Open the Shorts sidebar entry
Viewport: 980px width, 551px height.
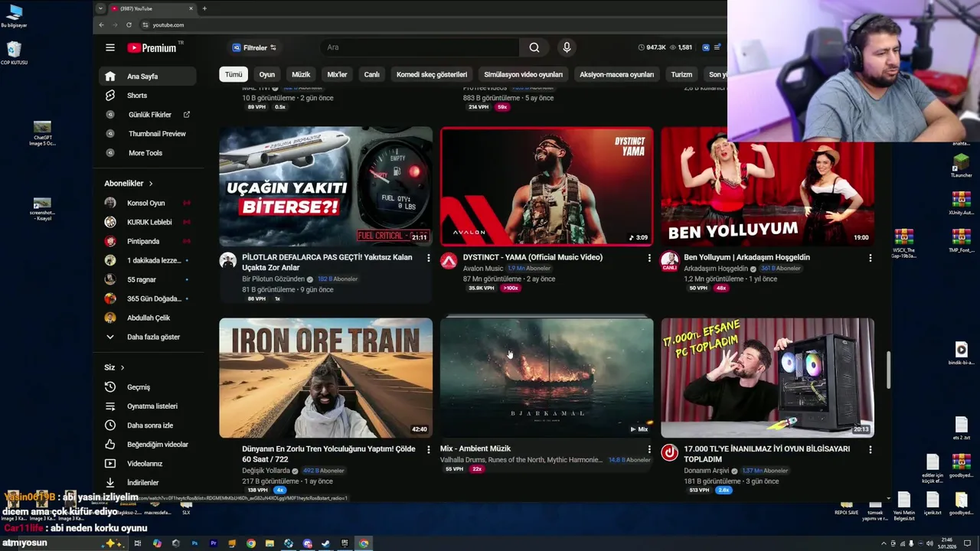coord(148,96)
